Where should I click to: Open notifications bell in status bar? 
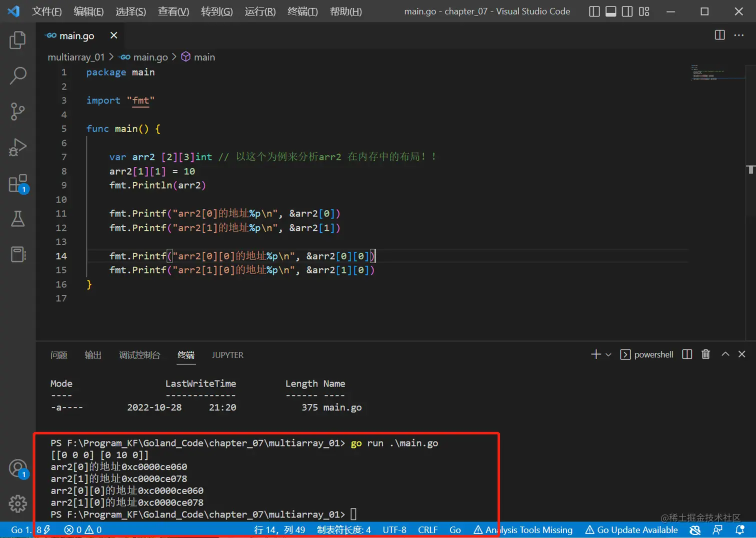coord(740,530)
